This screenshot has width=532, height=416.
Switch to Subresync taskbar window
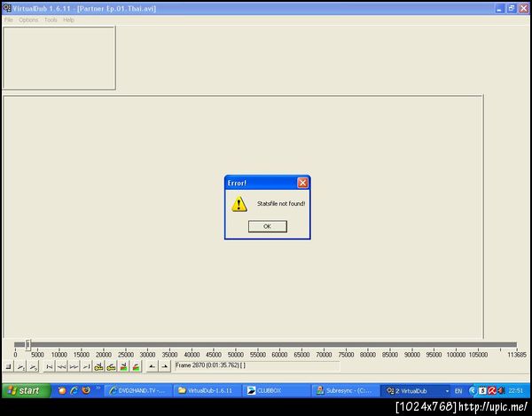[345, 391]
